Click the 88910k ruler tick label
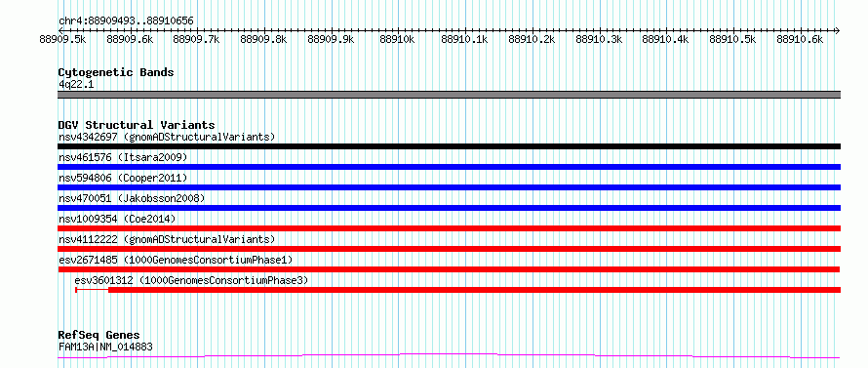Viewport: 868px width, 368px height. [398, 39]
